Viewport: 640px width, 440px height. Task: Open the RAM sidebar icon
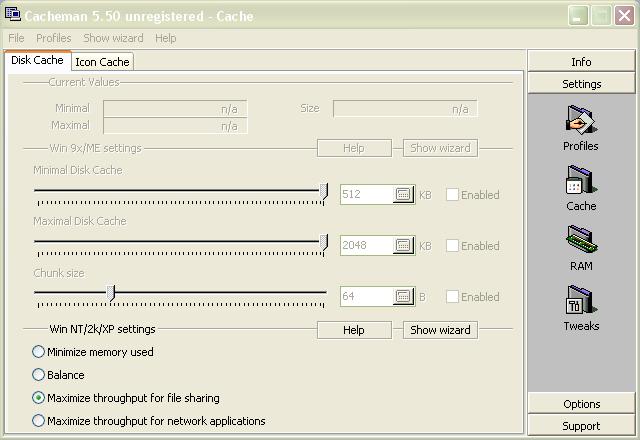(x=581, y=248)
